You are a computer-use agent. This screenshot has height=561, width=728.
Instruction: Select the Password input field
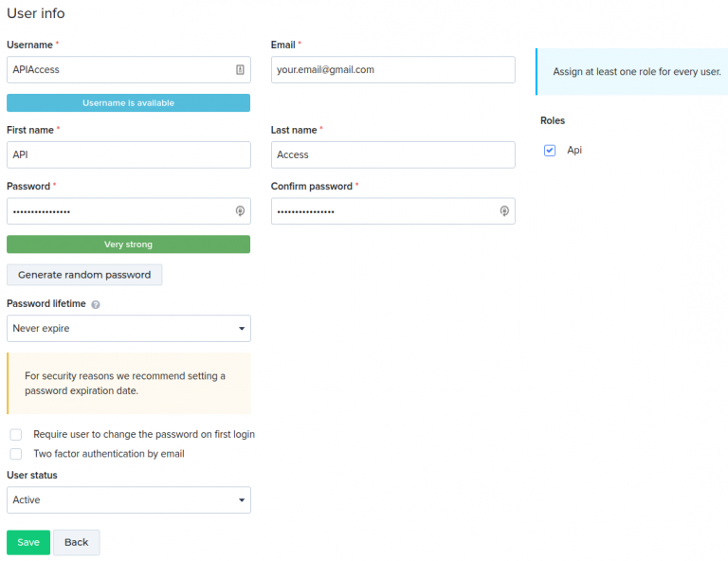(118, 211)
